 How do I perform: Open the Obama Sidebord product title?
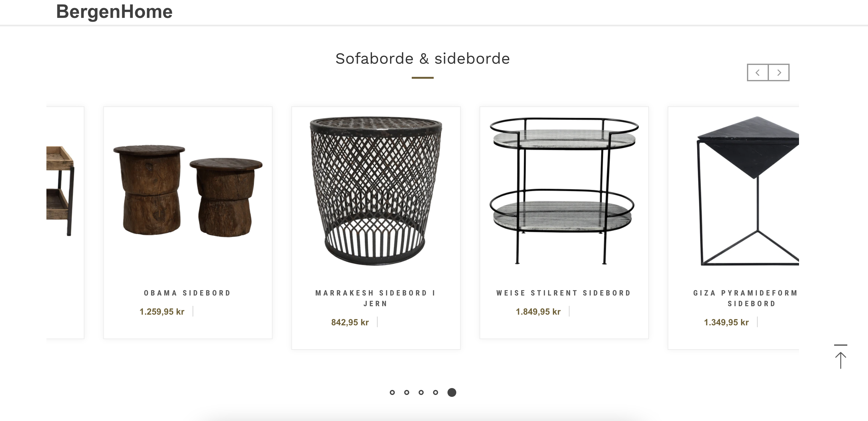point(188,293)
